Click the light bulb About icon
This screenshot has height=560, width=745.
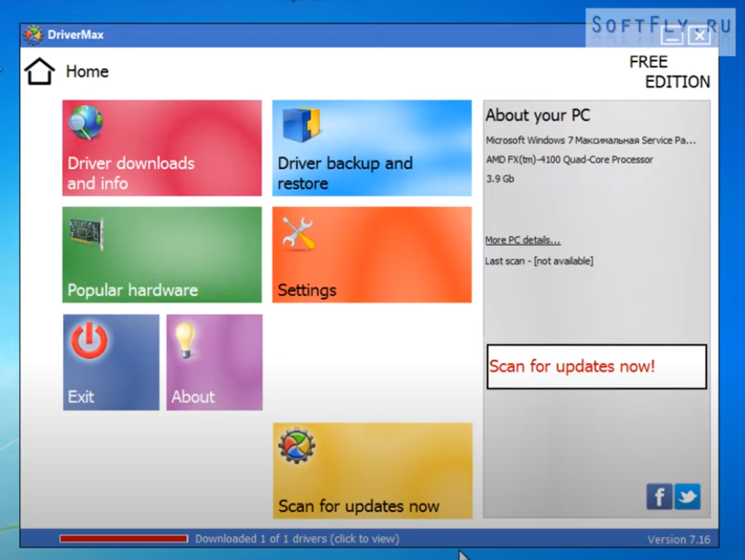point(185,340)
